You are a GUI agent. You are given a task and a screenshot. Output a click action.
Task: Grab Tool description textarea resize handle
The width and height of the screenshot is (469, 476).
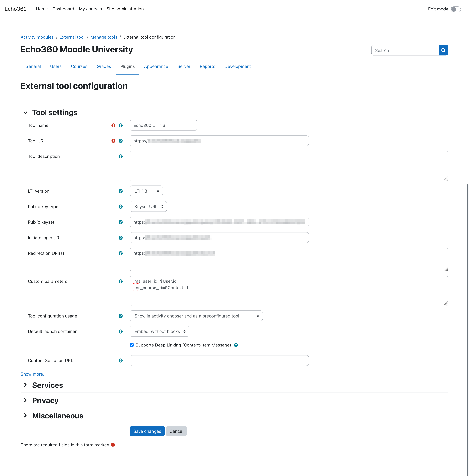pyautogui.click(x=446, y=179)
